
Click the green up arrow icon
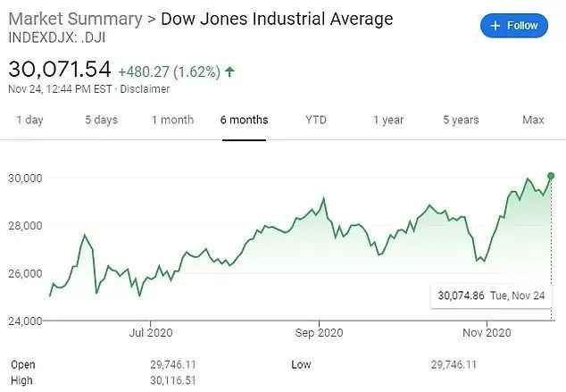pyautogui.click(x=229, y=71)
